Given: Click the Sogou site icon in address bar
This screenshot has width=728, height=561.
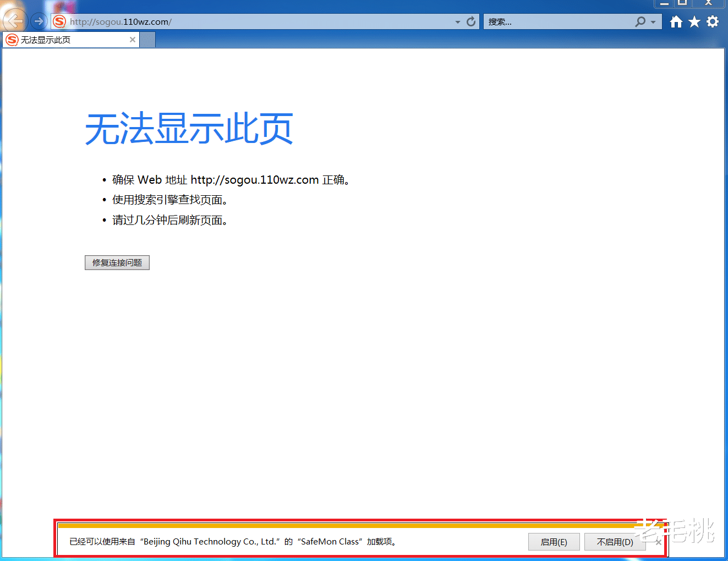Looking at the screenshot, I should [x=59, y=21].
